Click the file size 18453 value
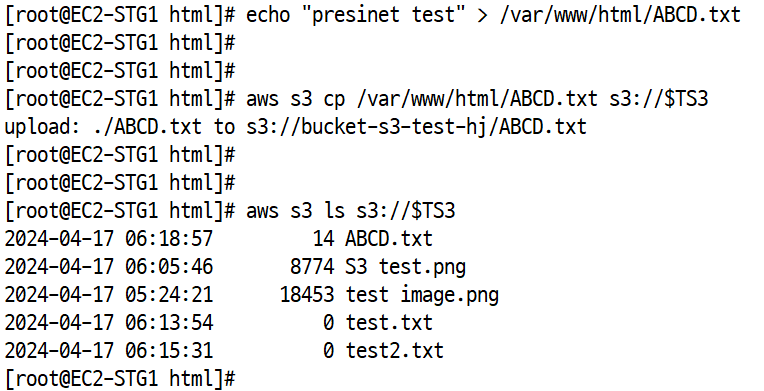Viewport: 764px width, 391px height. 307,295
